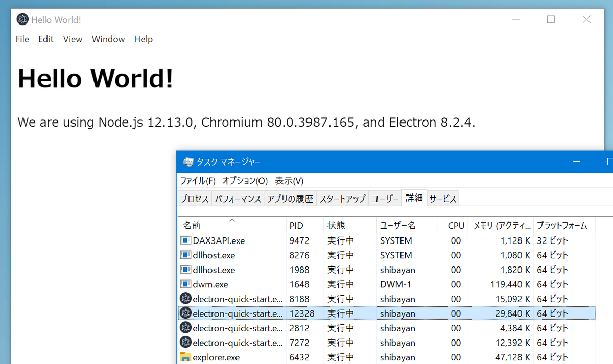The width and height of the screenshot is (613, 364).
Task: Click Electron icon of process PID 8188
Action: tap(186, 298)
